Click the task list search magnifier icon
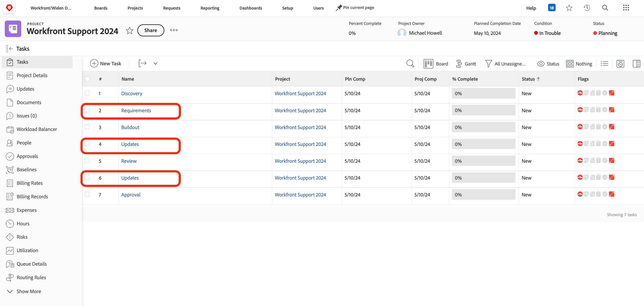Image resolution: width=644 pixels, height=306 pixels. [410, 63]
